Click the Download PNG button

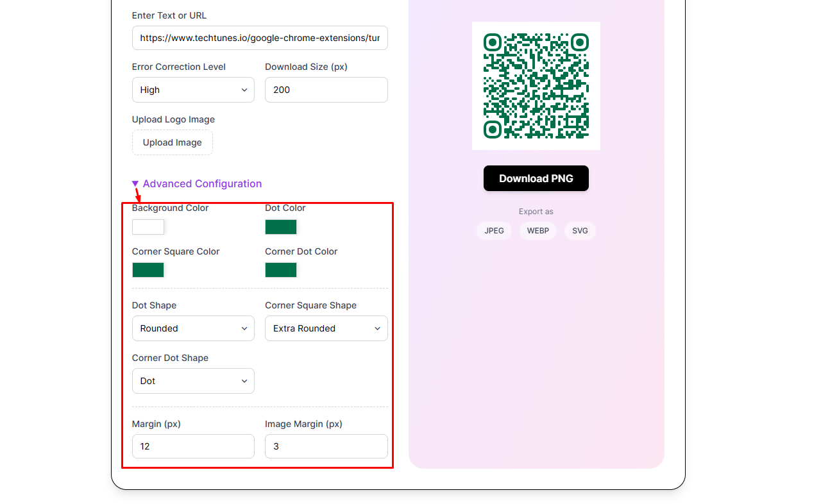coord(536,178)
